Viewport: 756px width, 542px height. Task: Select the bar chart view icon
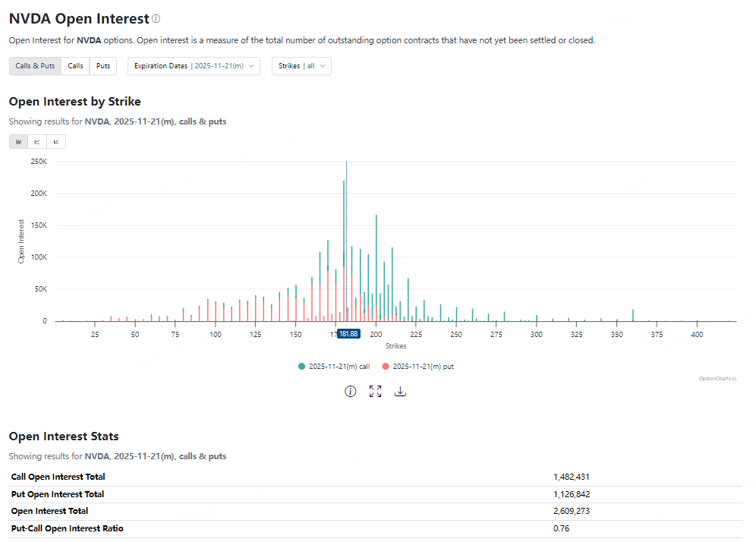[18, 141]
